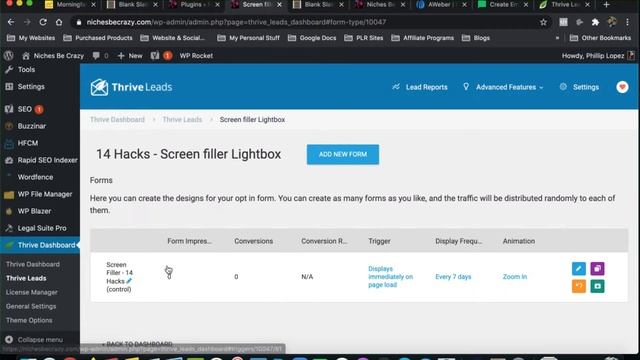Open Other Bookmarks folder
The height and width of the screenshot is (360, 640).
point(600,38)
